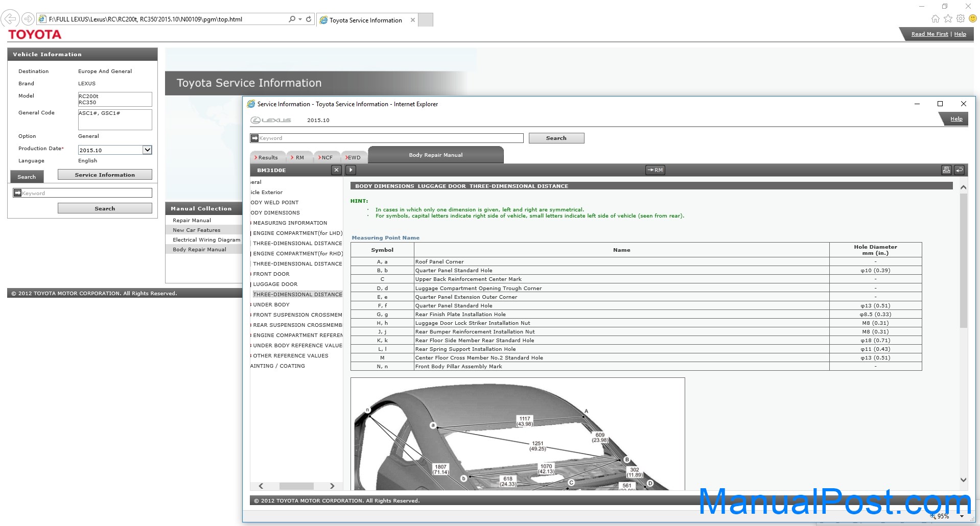Open Body Repair Manual in Manual Collection
The image size is (980, 526).
click(x=199, y=249)
